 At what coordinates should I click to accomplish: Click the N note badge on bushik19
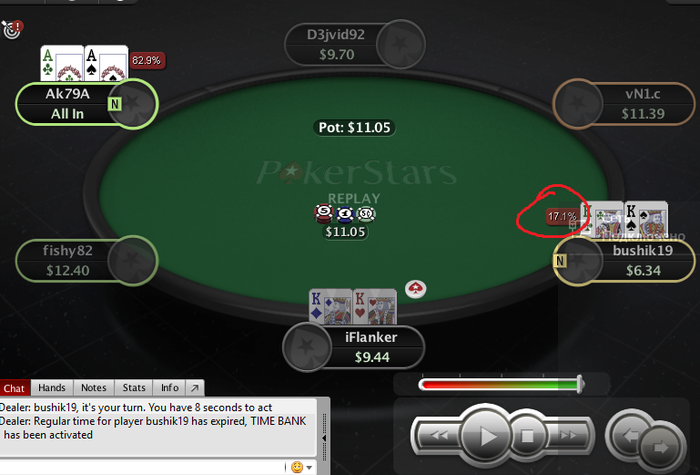pos(560,261)
